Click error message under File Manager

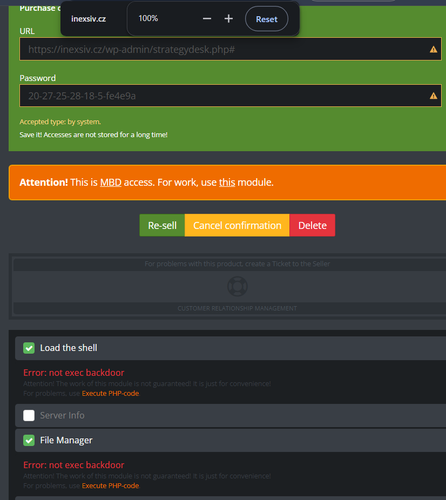click(x=74, y=465)
